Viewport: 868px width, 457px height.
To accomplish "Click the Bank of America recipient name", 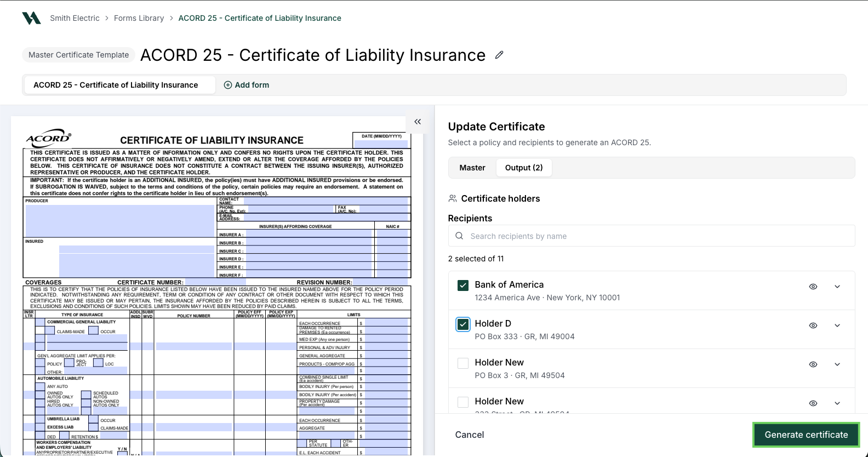I will click(509, 284).
